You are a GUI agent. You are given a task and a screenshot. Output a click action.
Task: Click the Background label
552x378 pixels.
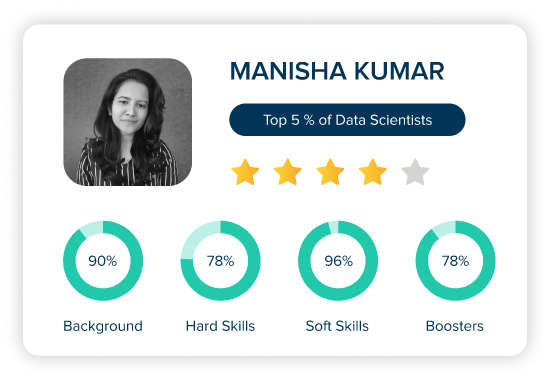point(103,326)
